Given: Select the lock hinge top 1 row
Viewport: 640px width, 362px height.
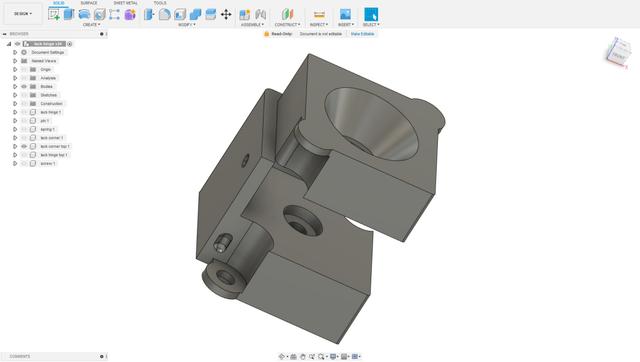Looking at the screenshot, I should click(54, 155).
